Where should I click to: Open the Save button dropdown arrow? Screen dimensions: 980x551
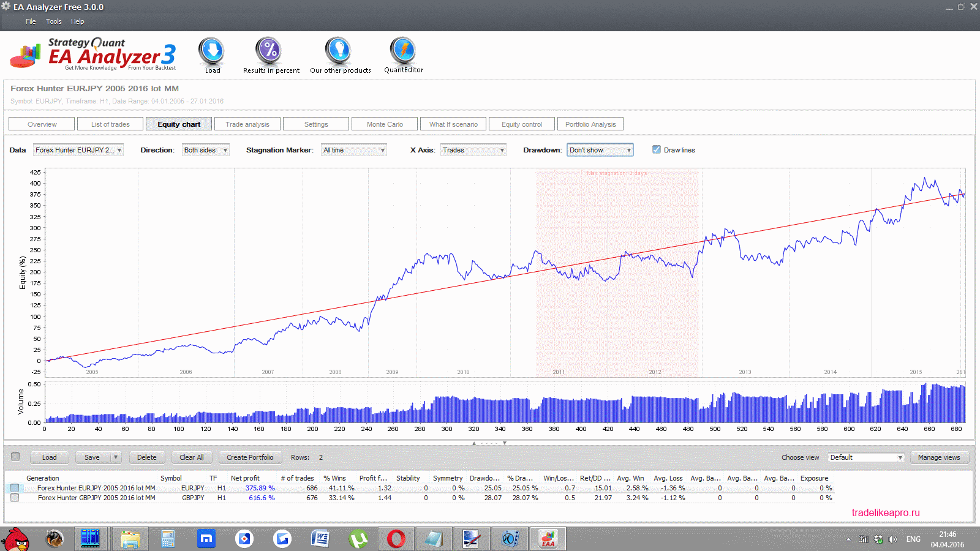115,457
